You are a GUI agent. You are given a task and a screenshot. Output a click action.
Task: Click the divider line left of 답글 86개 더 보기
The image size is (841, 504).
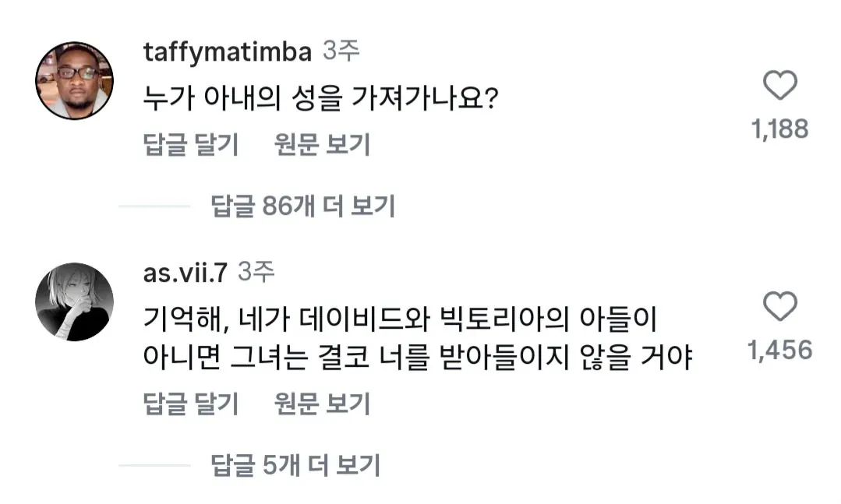point(154,206)
